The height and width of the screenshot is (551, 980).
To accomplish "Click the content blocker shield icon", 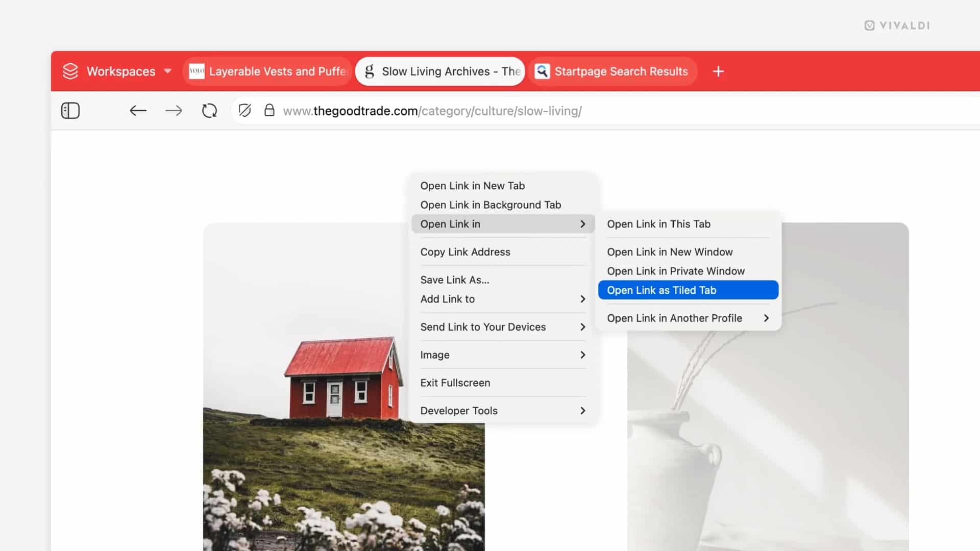I will [245, 111].
